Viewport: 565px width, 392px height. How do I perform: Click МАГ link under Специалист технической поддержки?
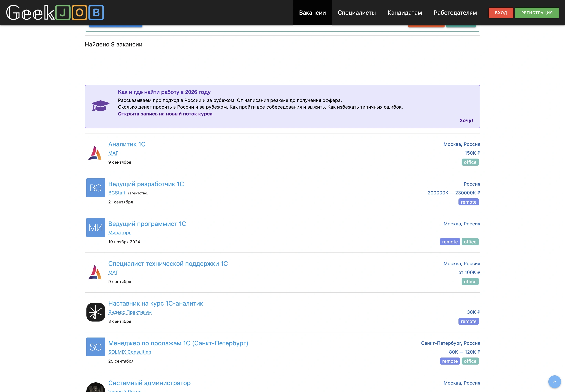113,272
